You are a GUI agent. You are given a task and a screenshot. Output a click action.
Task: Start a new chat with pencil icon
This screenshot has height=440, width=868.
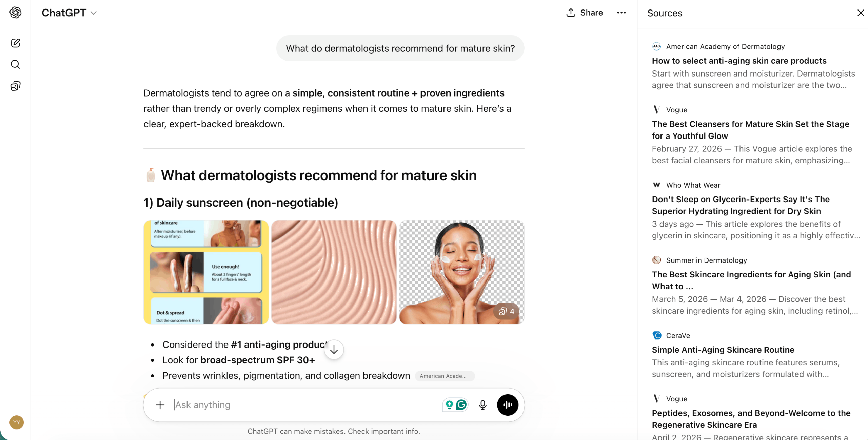point(15,43)
